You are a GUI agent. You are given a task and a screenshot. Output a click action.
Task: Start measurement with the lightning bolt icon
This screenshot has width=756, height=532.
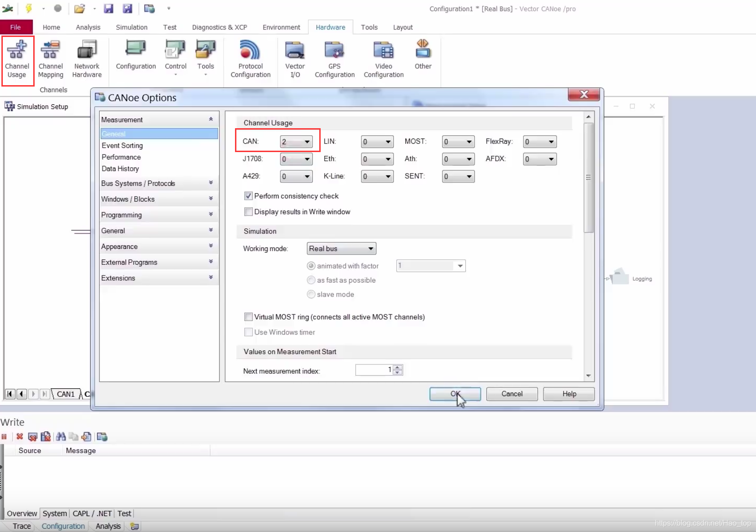tap(29, 8)
